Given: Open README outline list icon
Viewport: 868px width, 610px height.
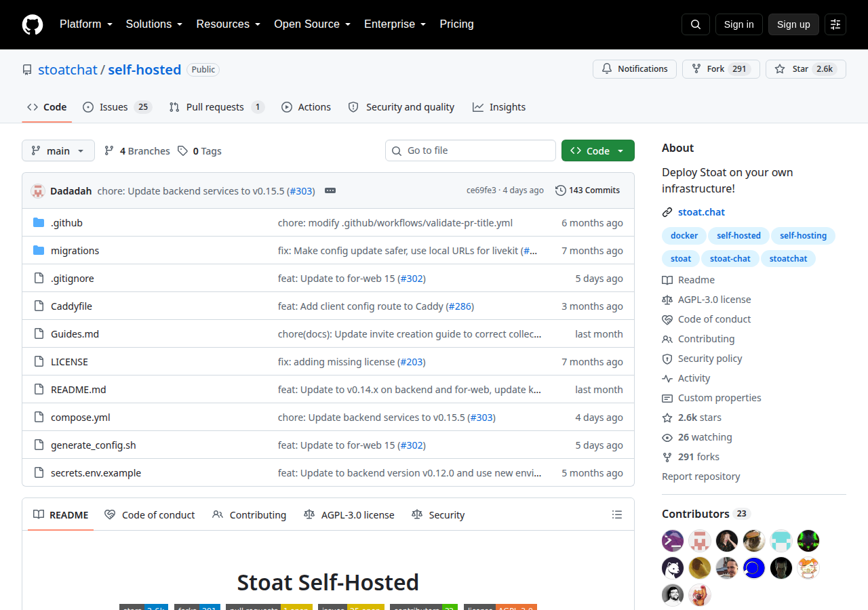Looking at the screenshot, I should [617, 514].
